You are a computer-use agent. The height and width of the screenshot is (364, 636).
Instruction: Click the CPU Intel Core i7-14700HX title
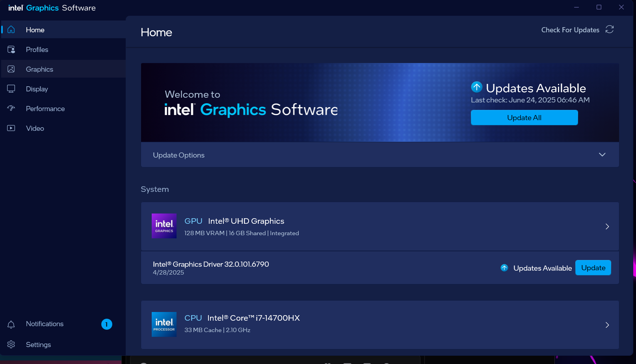(242, 318)
